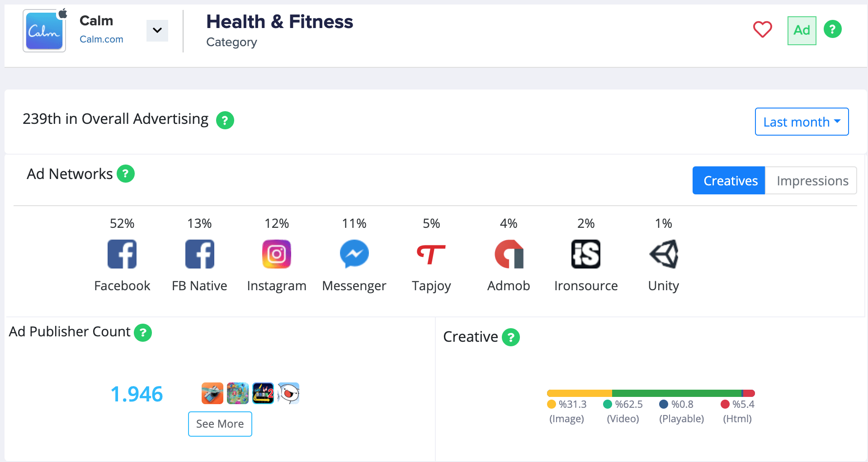
Task: Toggle the green Ad badge
Action: pyautogui.click(x=802, y=31)
